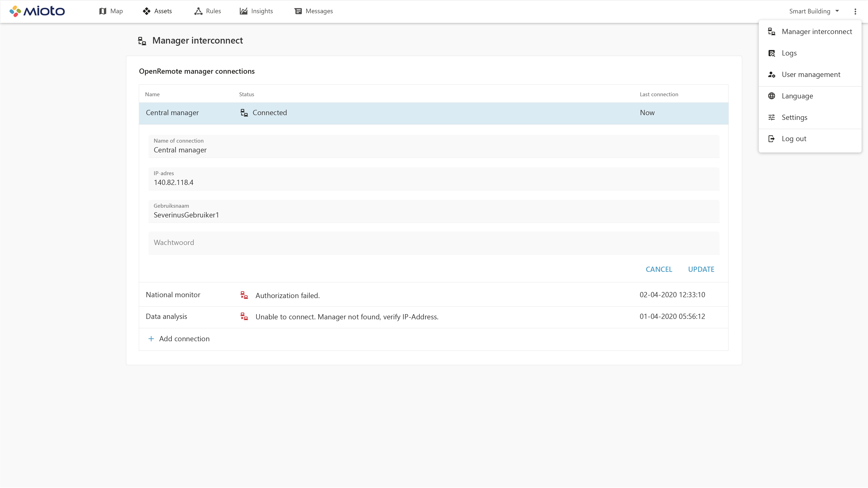Select the Map icon in the navigation bar
The width and height of the screenshot is (868, 488).
click(103, 11)
